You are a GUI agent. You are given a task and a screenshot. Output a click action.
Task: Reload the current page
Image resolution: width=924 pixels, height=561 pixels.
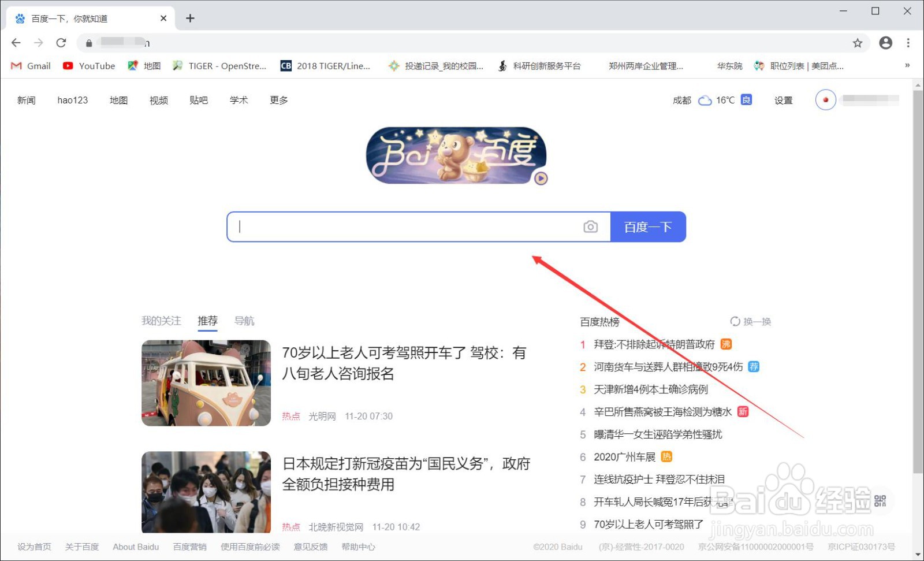[61, 43]
